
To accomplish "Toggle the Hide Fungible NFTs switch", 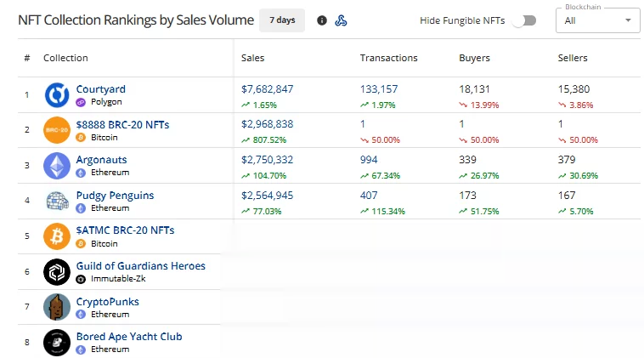I will [x=525, y=20].
